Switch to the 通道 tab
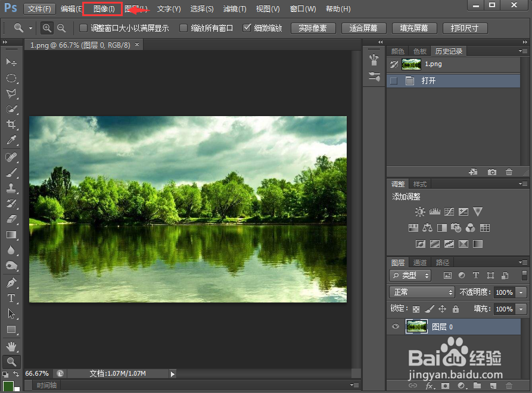 click(x=419, y=263)
